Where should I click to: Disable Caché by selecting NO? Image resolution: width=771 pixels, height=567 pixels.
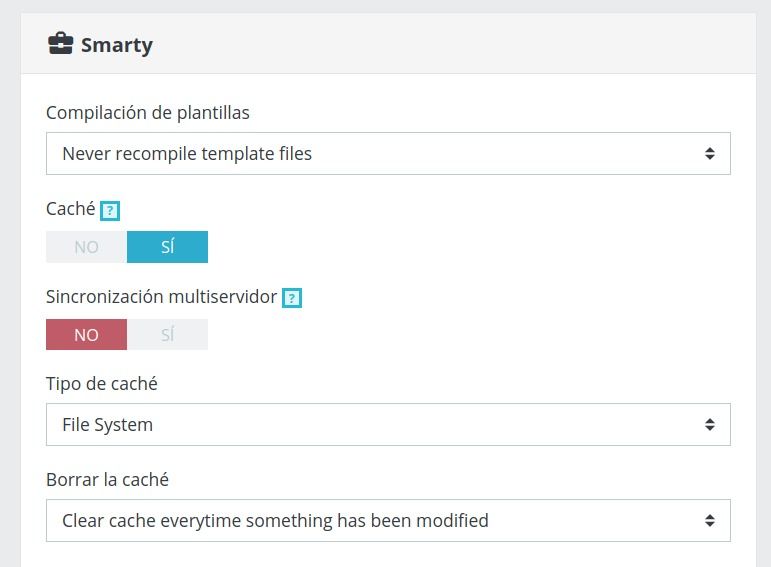point(87,247)
